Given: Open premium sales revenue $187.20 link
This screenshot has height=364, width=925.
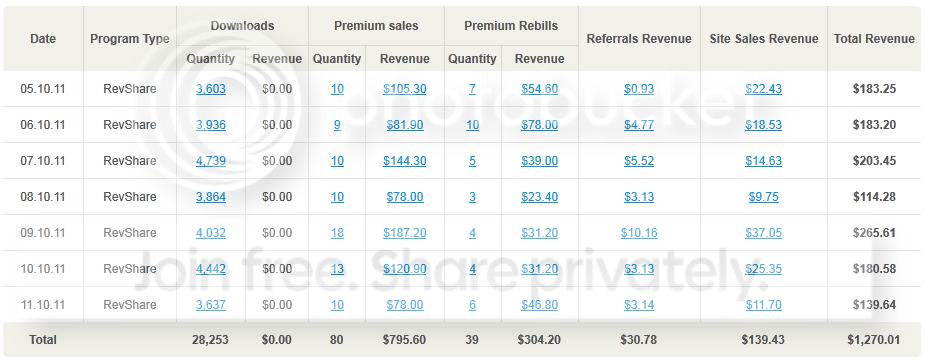Looking at the screenshot, I should 405,233.
